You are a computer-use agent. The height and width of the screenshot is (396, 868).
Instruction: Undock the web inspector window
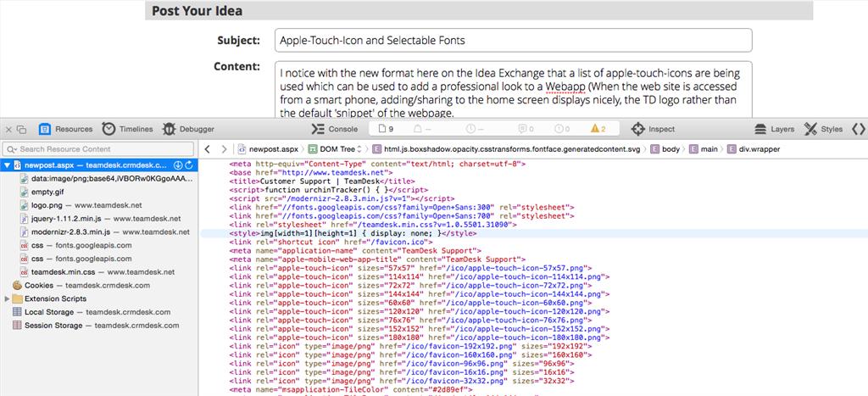[x=22, y=130]
